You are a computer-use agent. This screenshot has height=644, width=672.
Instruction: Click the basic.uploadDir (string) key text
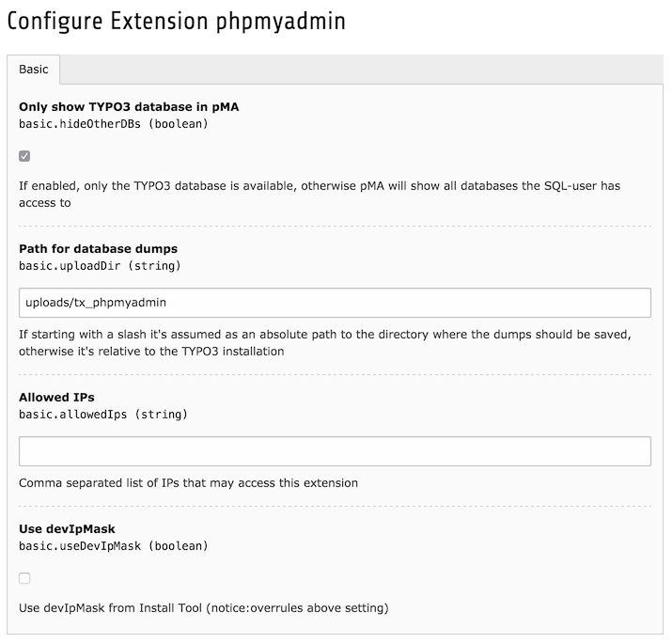[x=102, y=265]
